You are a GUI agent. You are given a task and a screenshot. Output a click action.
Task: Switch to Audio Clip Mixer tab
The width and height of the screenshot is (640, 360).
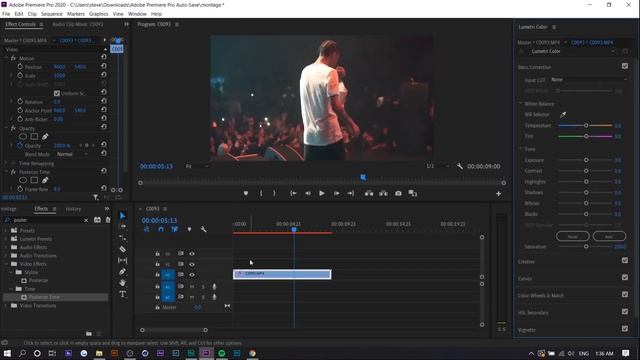[x=78, y=24]
